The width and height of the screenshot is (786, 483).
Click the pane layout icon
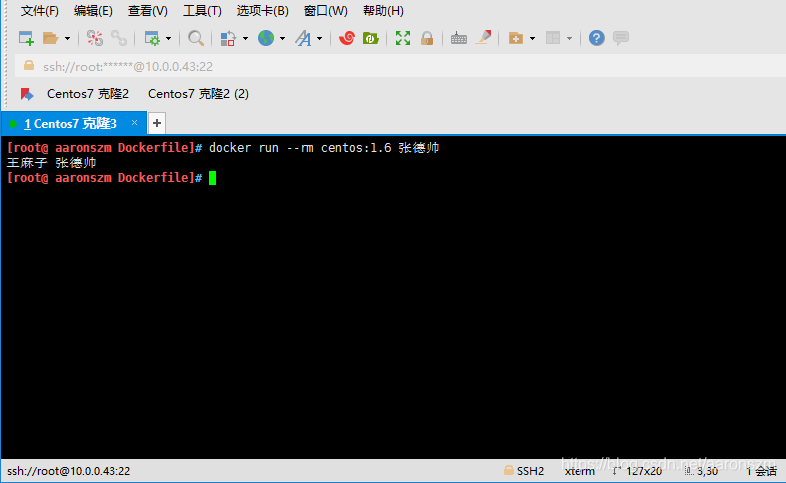[x=553, y=38]
